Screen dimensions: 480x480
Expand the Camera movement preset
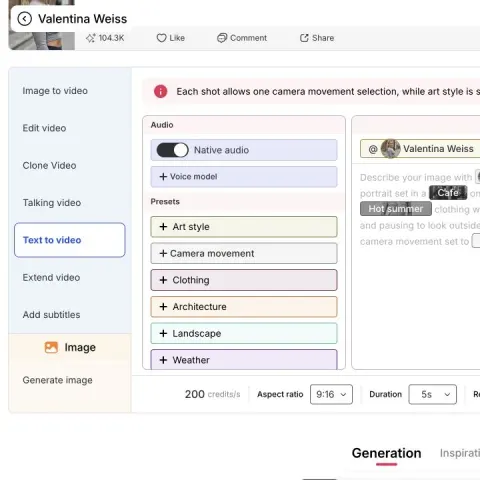point(244,253)
